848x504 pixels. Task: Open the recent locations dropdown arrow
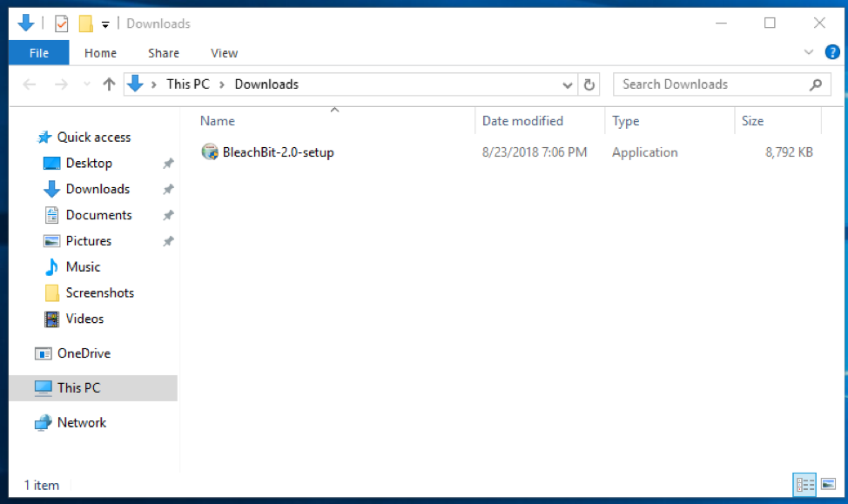[86, 84]
